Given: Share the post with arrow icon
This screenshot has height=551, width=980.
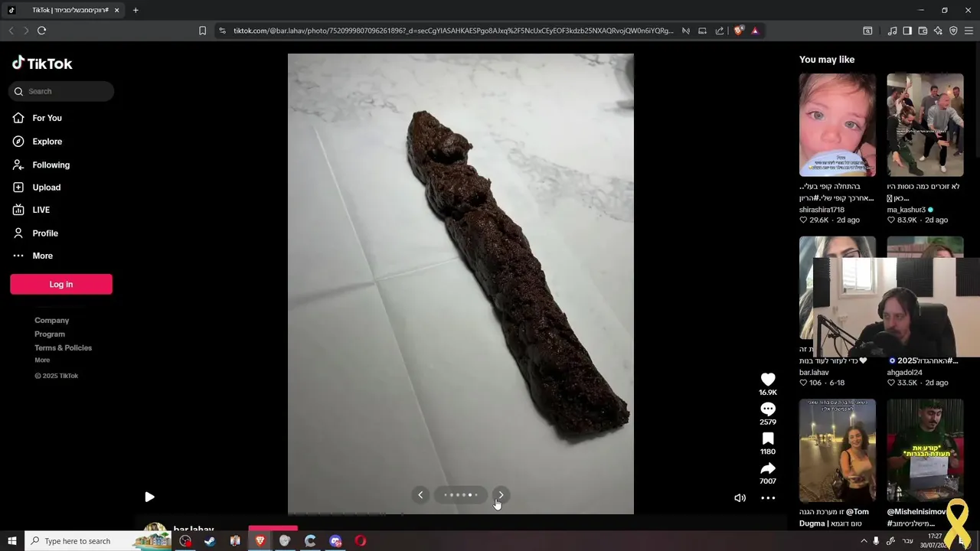Looking at the screenshot, I should [768, 468].
